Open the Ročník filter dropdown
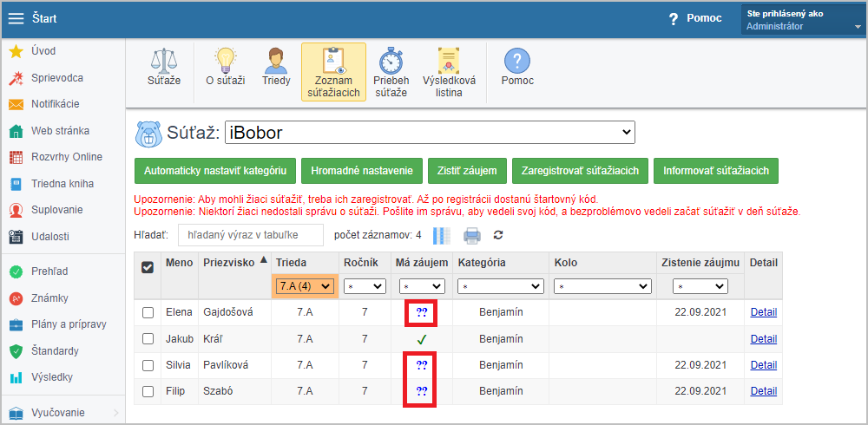The width and height of the screenshot is (868, 425). click(365, 286)
